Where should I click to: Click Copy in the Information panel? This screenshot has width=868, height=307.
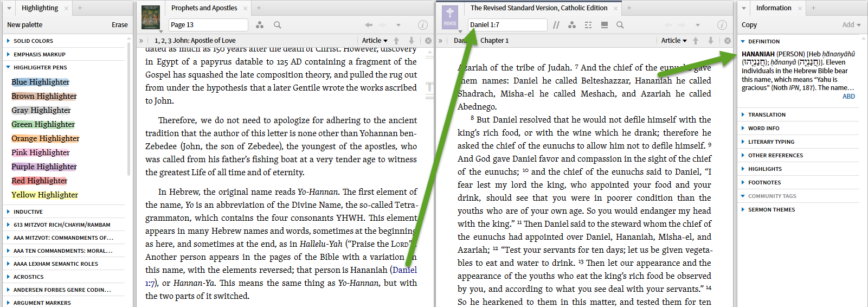[x=749, y=25]
